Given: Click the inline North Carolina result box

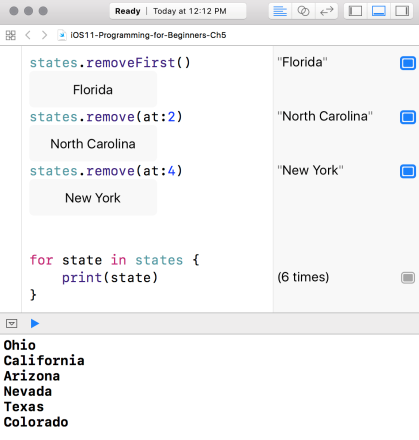Looking at the screenshot, I should 93,144.
